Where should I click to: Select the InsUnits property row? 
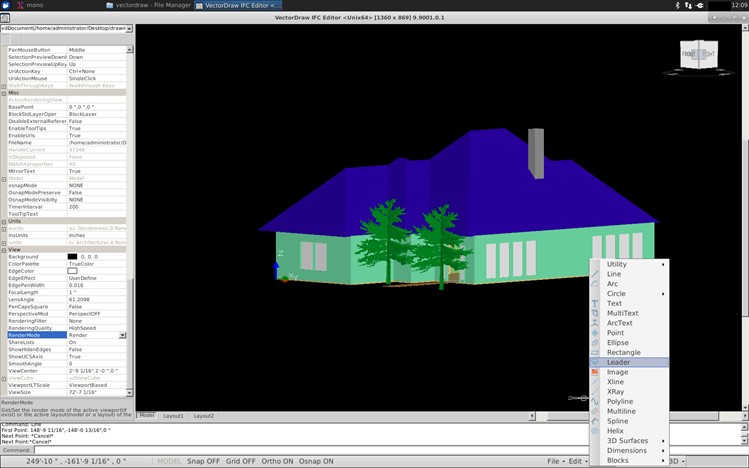(x=67, y=235)
